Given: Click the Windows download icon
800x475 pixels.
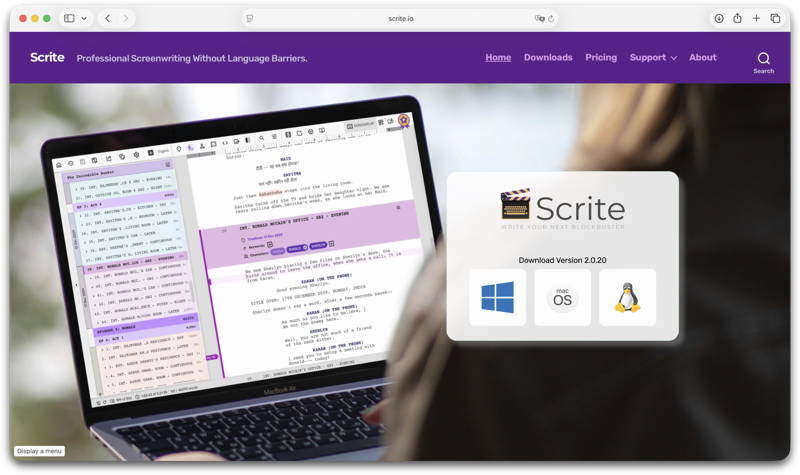Looking at the screenshot, I should [x=497, y=297].
